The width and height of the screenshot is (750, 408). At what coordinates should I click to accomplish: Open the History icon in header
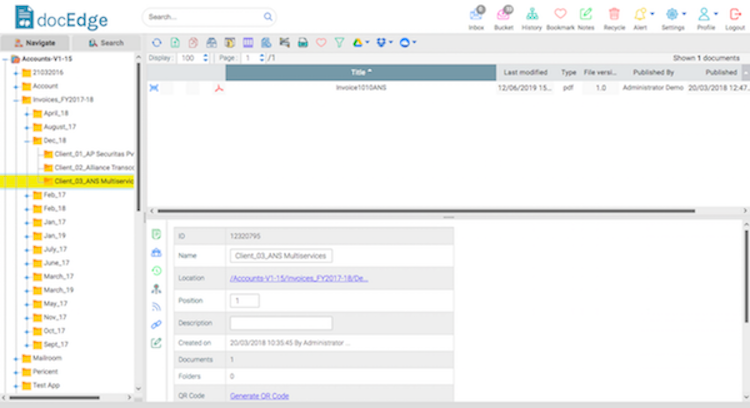coord(532,14)
